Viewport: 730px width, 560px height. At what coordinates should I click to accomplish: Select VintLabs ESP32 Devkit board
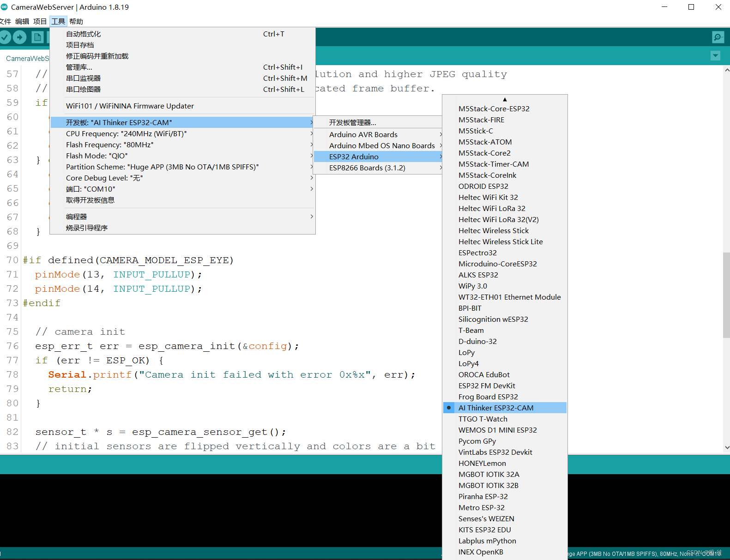tap(504, 452)
